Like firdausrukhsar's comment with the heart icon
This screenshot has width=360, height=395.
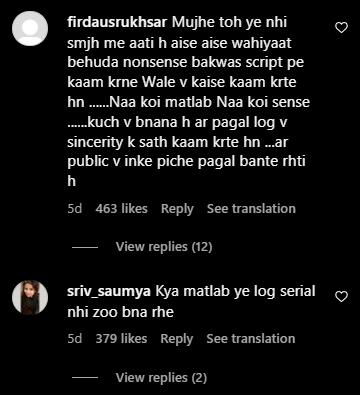coord(341,28)
